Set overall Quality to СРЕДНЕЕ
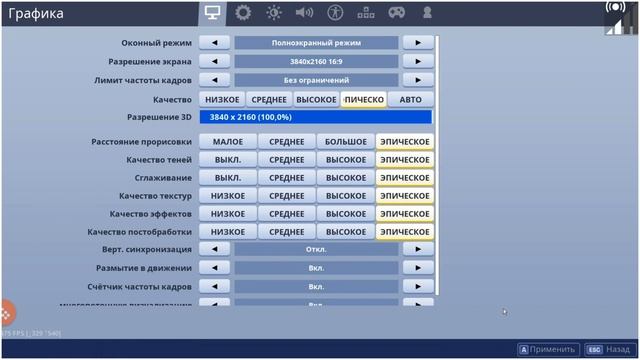 point(269,100)
